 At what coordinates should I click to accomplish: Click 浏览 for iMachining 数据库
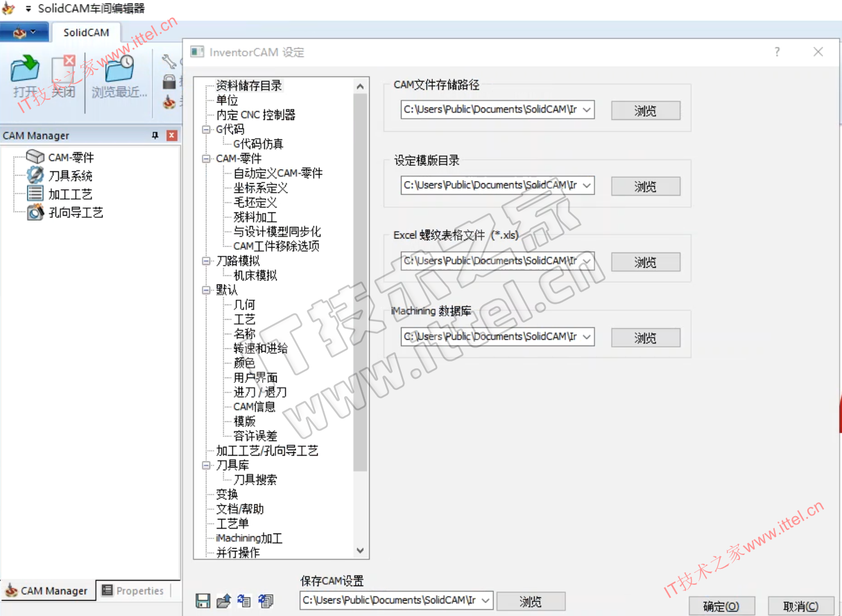click(x=645, y=337)
